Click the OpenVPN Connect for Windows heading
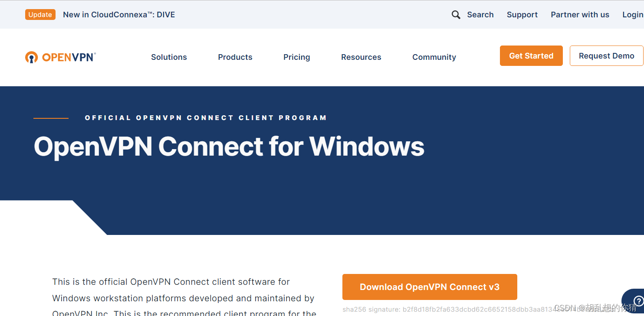Viewport: 644px width, 316px height. (x=229, y=147)
